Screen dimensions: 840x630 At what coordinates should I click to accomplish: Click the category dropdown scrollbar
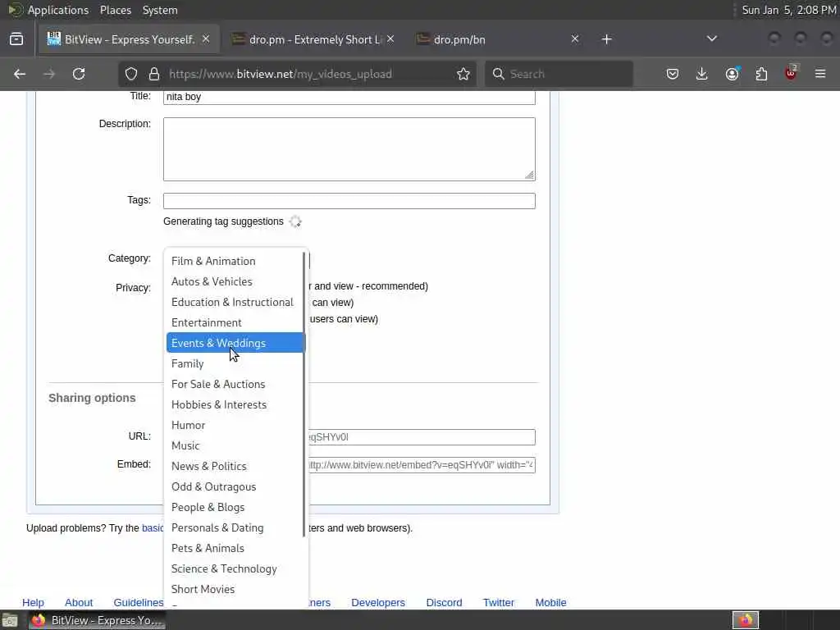coord(304,395)
